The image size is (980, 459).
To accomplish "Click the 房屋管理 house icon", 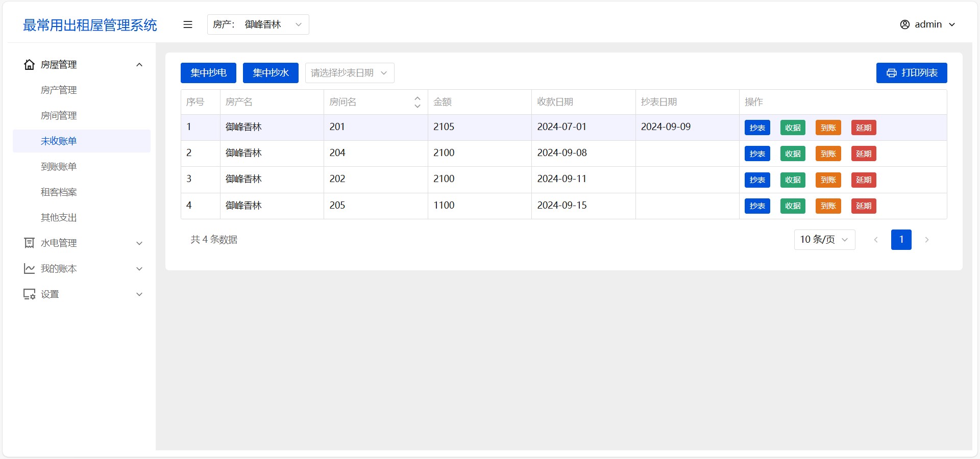I will point(29,65).
